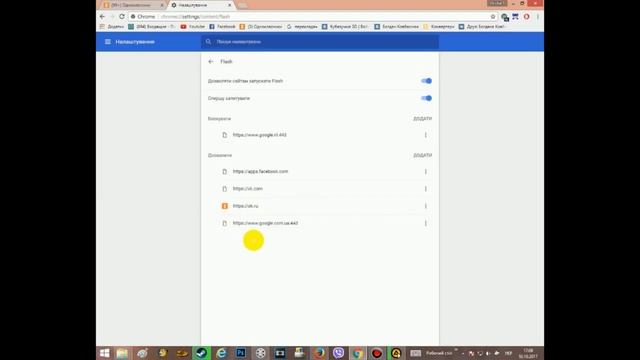Open the Facebook bookmark
640x360 pixels.
tap(222, 27)
